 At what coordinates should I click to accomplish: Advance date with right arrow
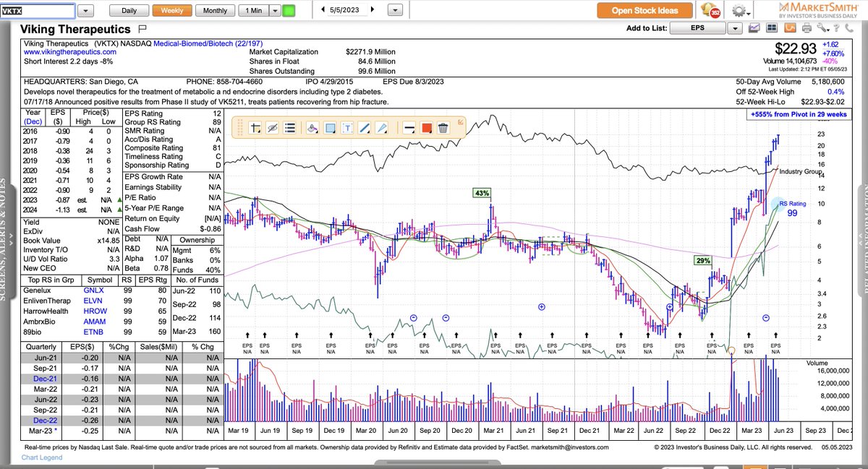373,10
